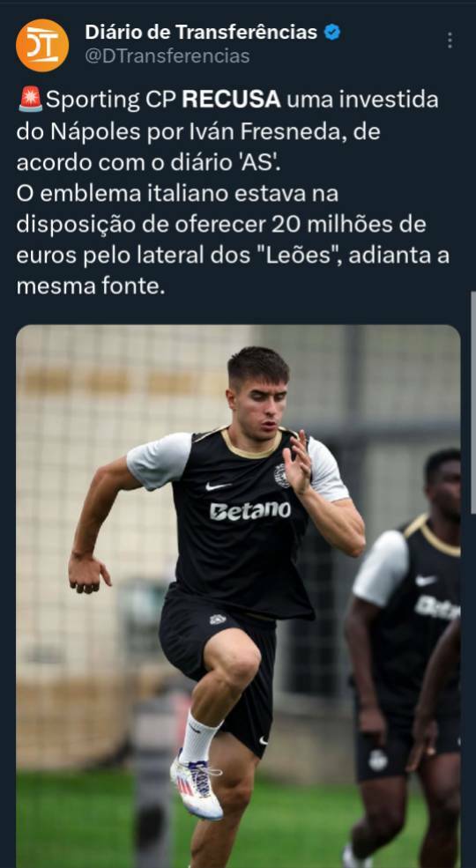Click the Nike swoosh on front player's chest
Viewport: 476px width, 868px height.
[218, 486]
